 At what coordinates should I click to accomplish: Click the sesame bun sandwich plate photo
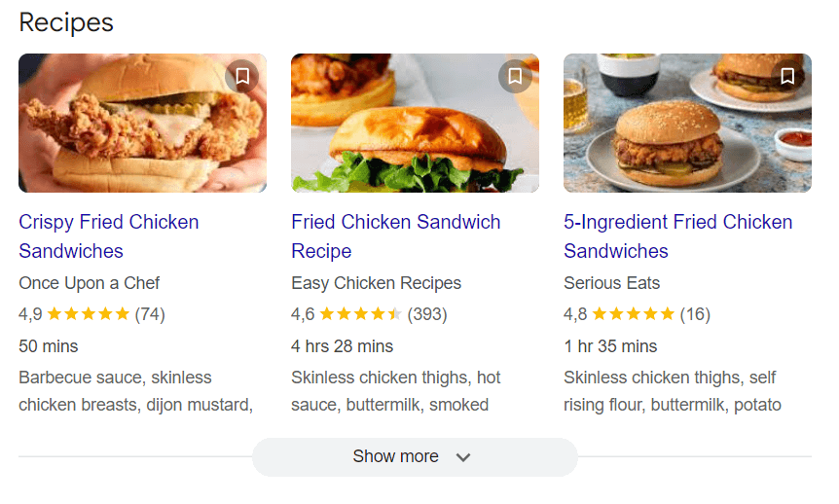(687, 123)
